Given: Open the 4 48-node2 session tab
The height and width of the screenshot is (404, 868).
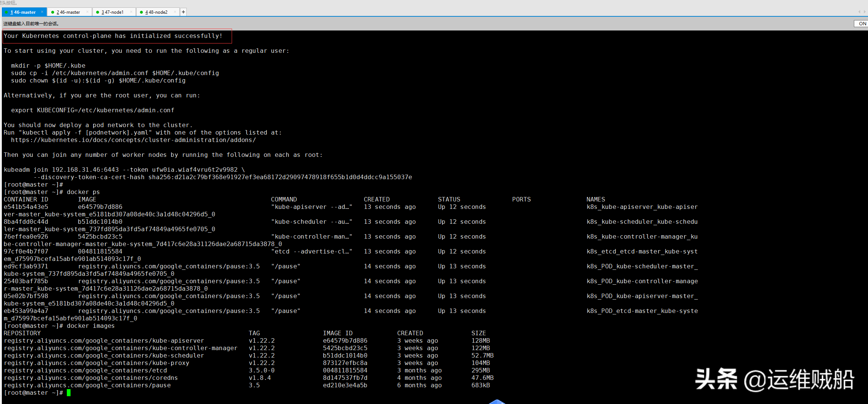Looking at the screenshot, I should click(x=156, y=12).
